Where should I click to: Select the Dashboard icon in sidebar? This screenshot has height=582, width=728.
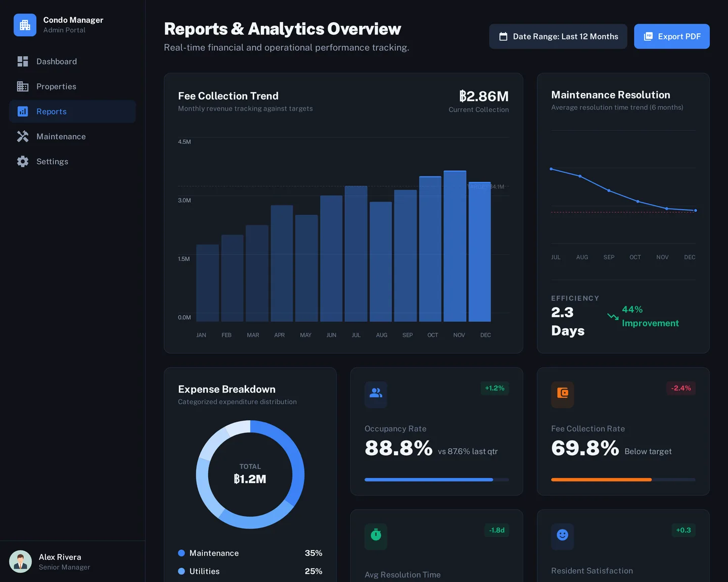(x=23, y=61)
